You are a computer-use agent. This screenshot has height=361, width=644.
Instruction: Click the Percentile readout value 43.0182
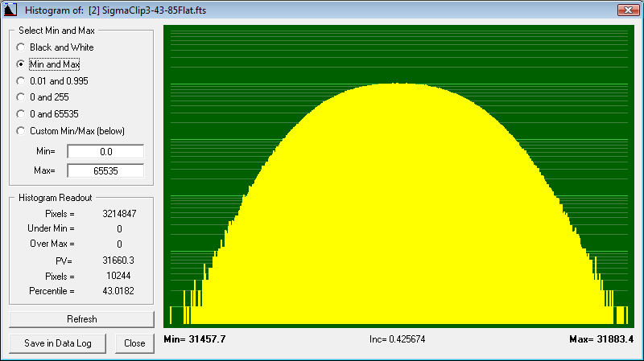119,290
